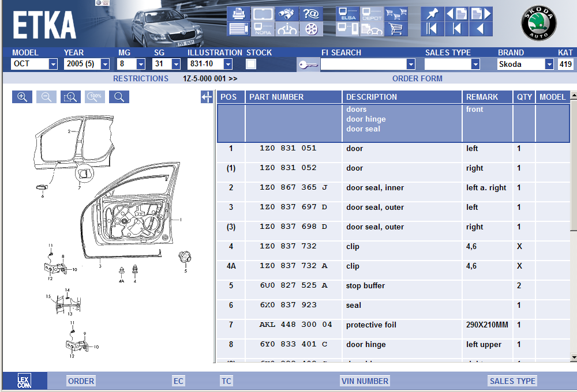Click the QTY column header
The width and height of the screenshot is (577, 392).
coord(524,97)
